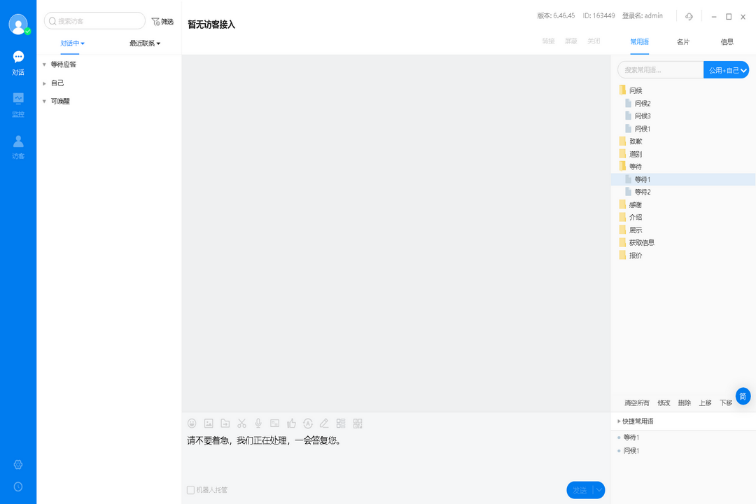Open the 最近联系 dropdown

point(145,44)
